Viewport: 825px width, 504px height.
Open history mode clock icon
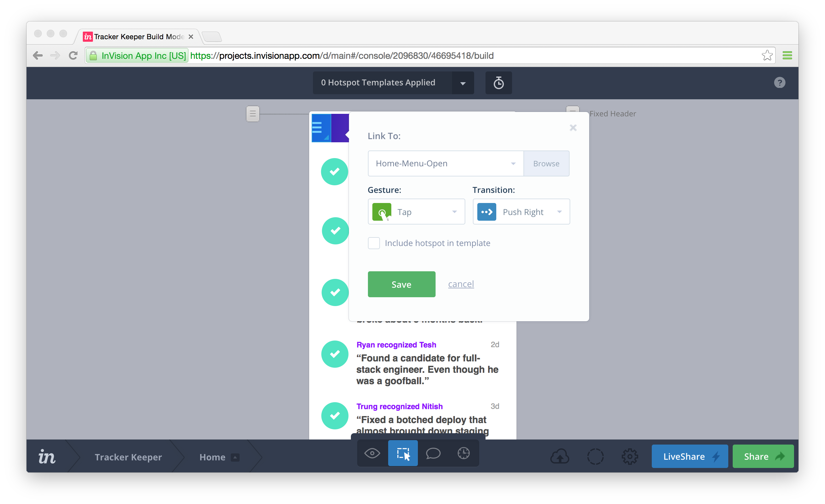point(463,453)
